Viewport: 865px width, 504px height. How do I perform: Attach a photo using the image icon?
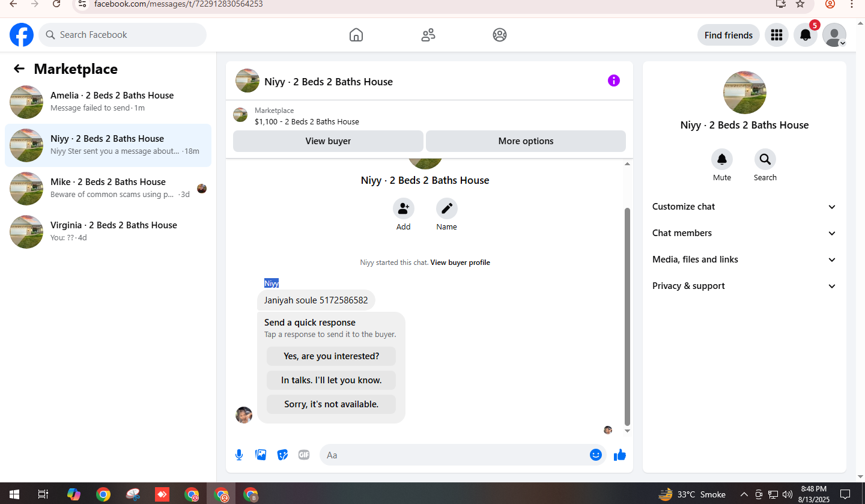tap(261, 455)
